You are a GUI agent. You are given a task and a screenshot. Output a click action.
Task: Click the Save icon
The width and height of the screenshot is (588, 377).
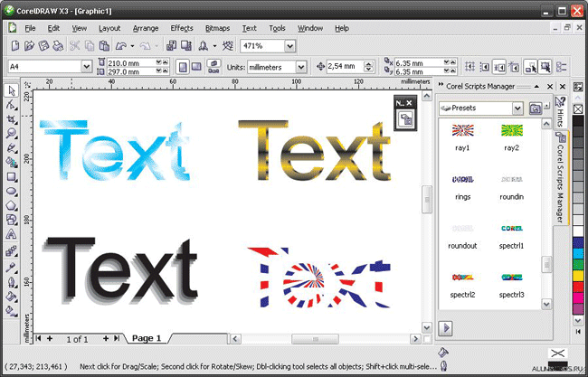tap(43, 46)
